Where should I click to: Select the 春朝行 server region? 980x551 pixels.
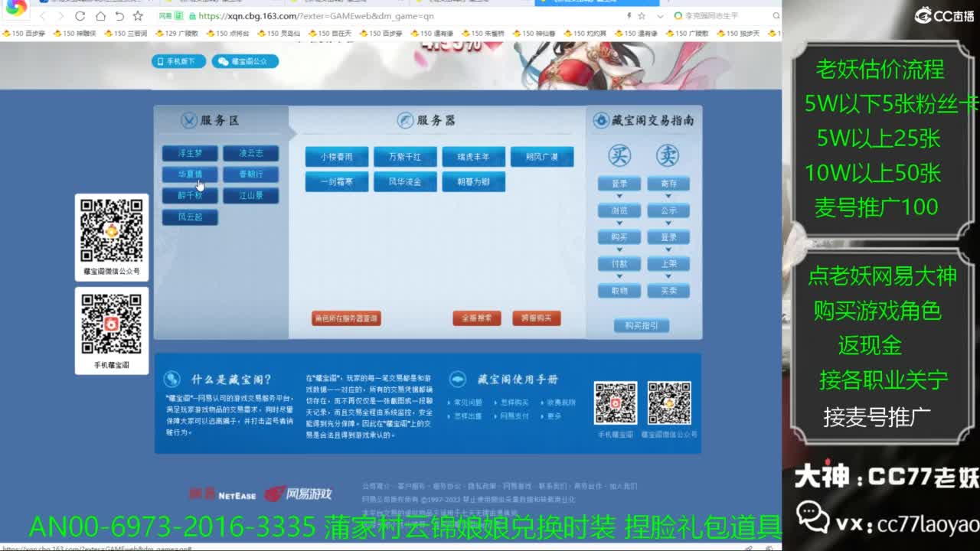click(x=250, y=174)
